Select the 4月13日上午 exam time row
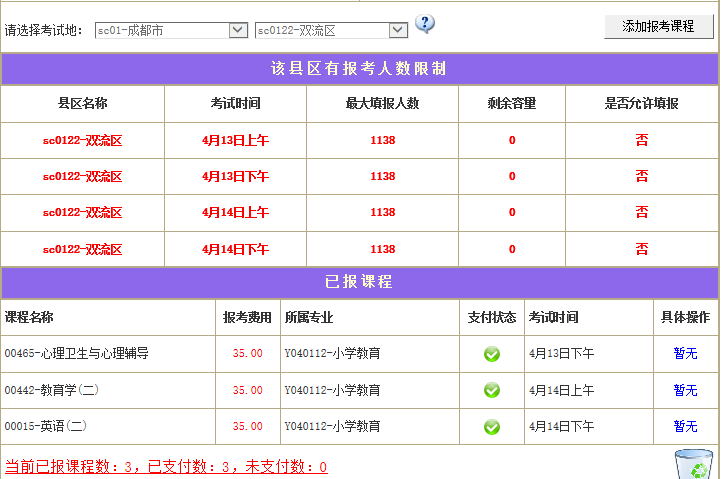 tap(235, 140)
